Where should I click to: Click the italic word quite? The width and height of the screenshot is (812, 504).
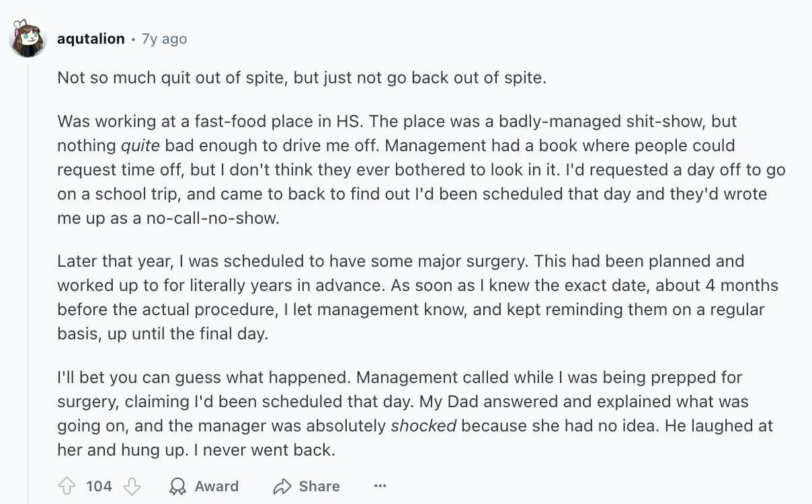140,146
